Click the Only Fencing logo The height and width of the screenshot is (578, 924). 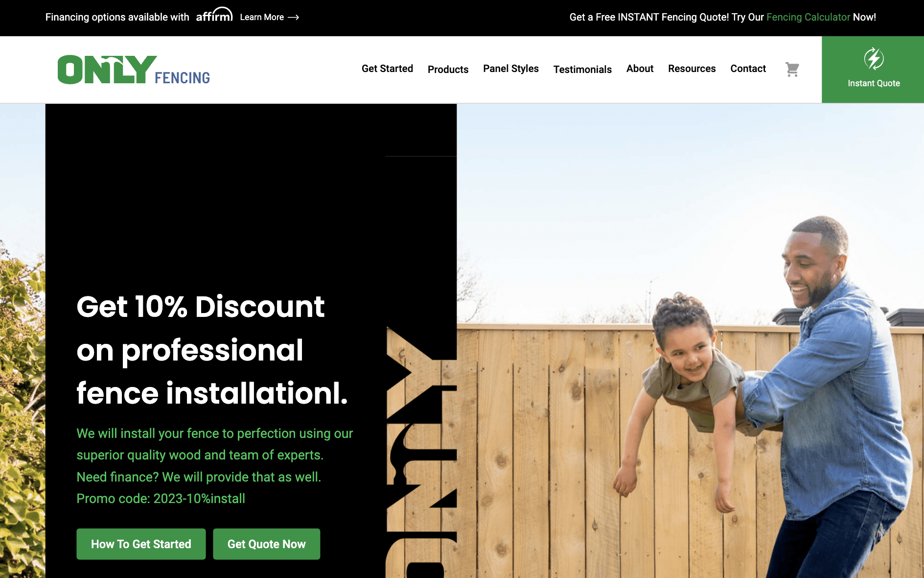click(134, 70)
